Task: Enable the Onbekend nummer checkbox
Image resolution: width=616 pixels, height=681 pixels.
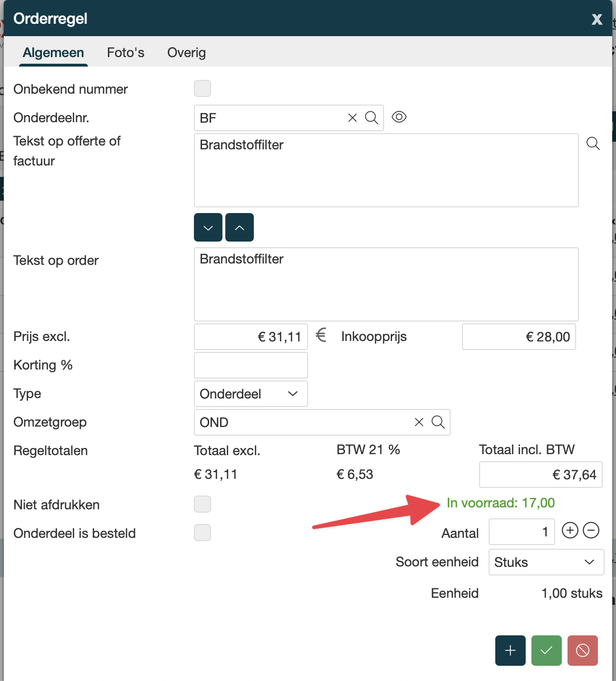Action: (202, 88)
